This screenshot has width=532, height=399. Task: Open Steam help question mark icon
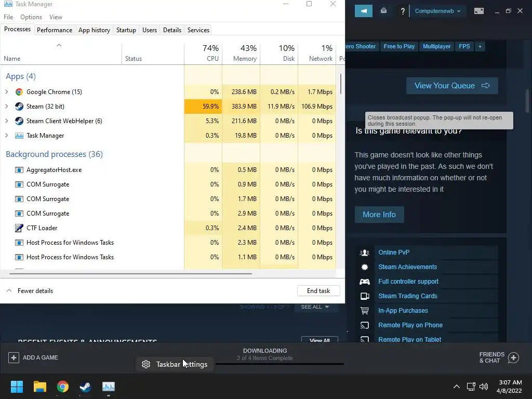coord(403,11)
